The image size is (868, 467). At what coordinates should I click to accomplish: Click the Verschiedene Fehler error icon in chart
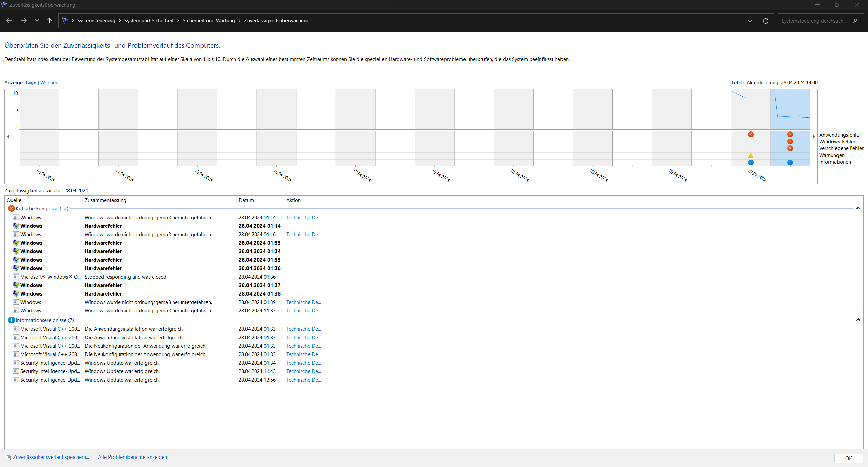(x=790, y=148)
